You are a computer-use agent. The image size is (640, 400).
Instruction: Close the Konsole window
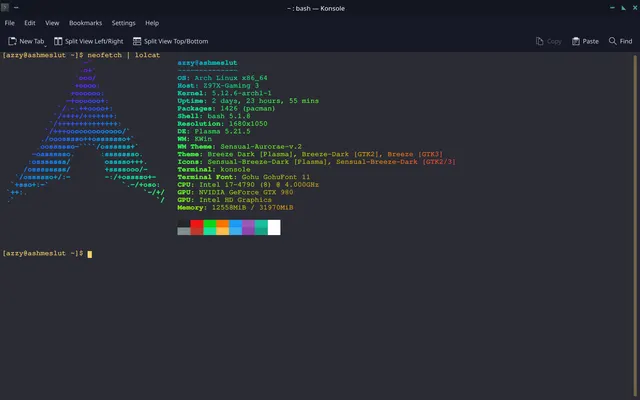[x=635, y=8]
